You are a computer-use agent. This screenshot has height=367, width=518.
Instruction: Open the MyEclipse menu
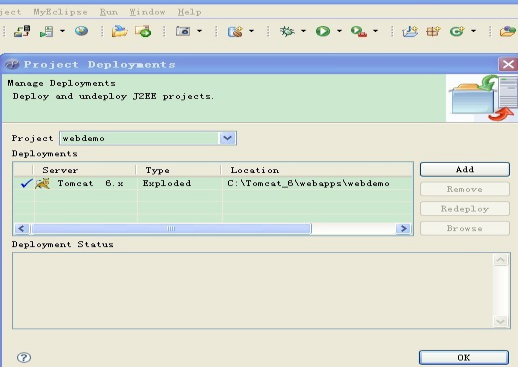pyautogui.click(x=60, y=12)
